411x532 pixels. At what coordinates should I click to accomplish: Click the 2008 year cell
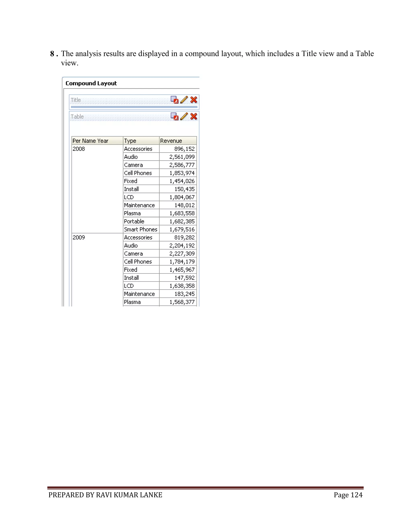(97, 189)
